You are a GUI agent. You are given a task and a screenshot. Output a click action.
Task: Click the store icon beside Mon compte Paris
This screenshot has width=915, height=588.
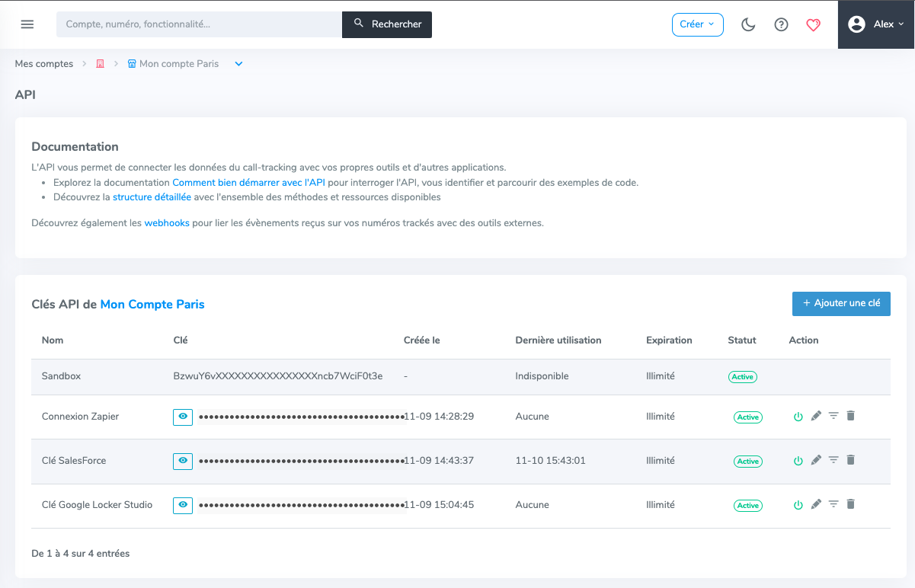point(132,64)
